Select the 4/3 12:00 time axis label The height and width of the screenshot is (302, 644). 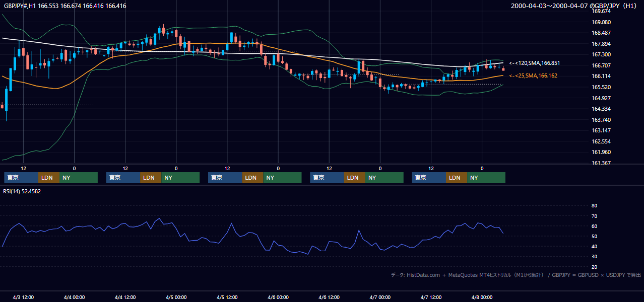coord(23,297)
